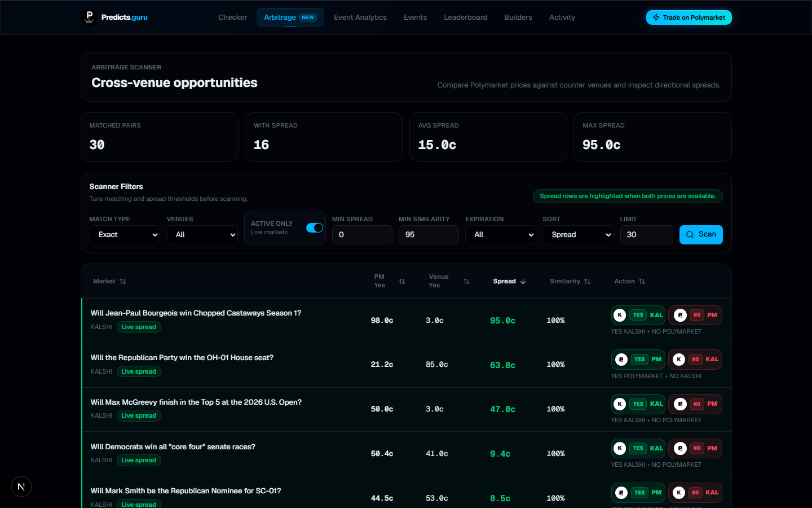Screen dimensions: 812x508
Task: Click Live spread badge in OH-01 row
Action: [139, 371]
